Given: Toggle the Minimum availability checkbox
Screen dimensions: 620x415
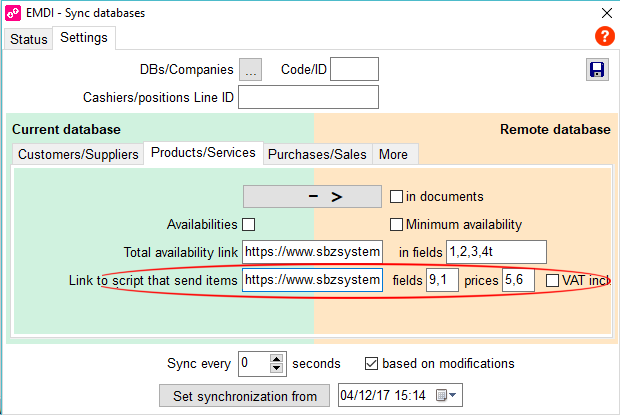Looking at the screenshot, I should (396, 224).
